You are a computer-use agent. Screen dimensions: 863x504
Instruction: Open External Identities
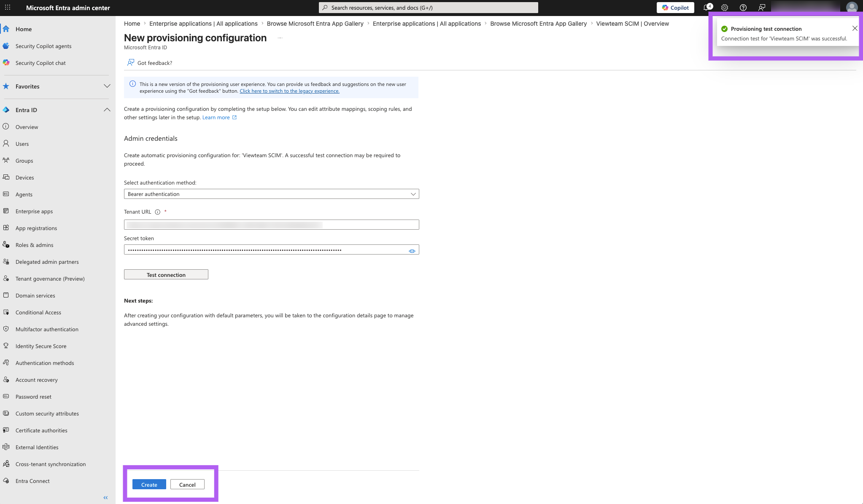[37, 447]
